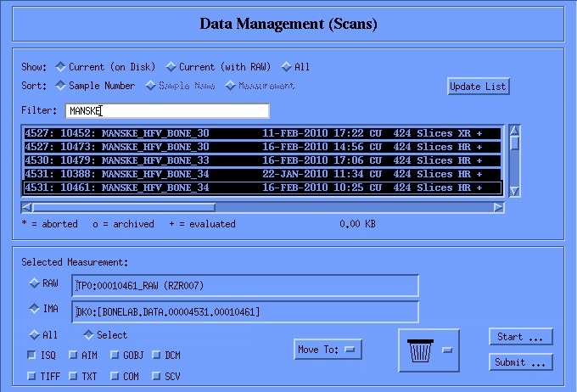The image size is (577, 392).
Task: Select measurement 10479 MANSKE_HFV_BONE_33 row
Action: 262,160
